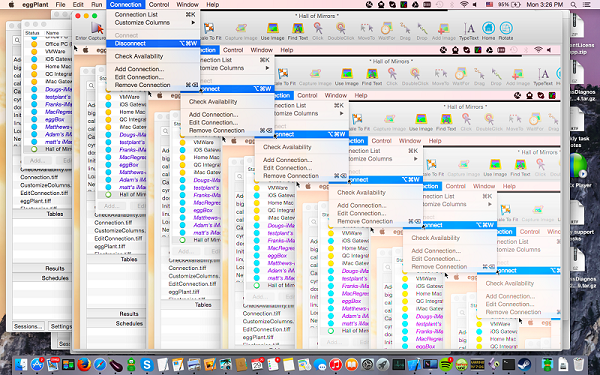Click the Sessions... button at the window bottom
Viewport: 600px width, 375px height.
tap(28, 326)
